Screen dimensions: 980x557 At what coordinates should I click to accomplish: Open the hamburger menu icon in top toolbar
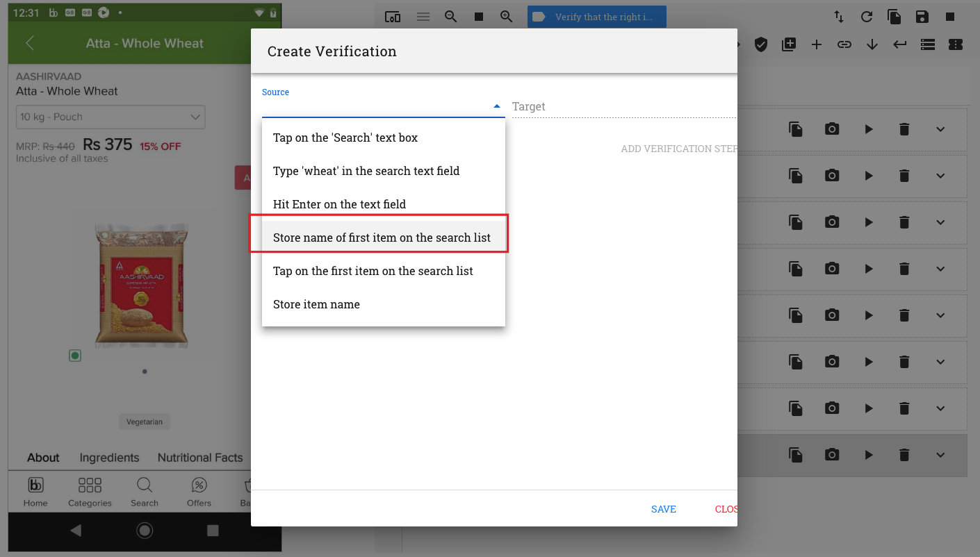click(423, 17)
